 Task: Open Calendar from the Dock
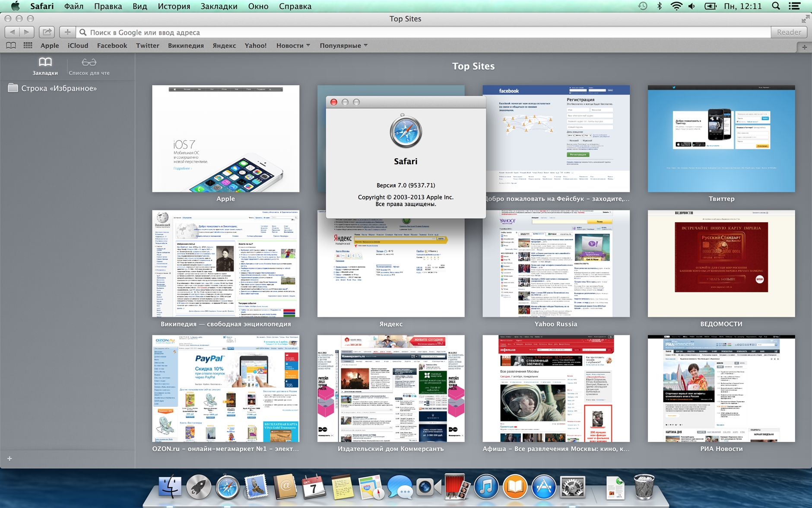coord(314,487)
